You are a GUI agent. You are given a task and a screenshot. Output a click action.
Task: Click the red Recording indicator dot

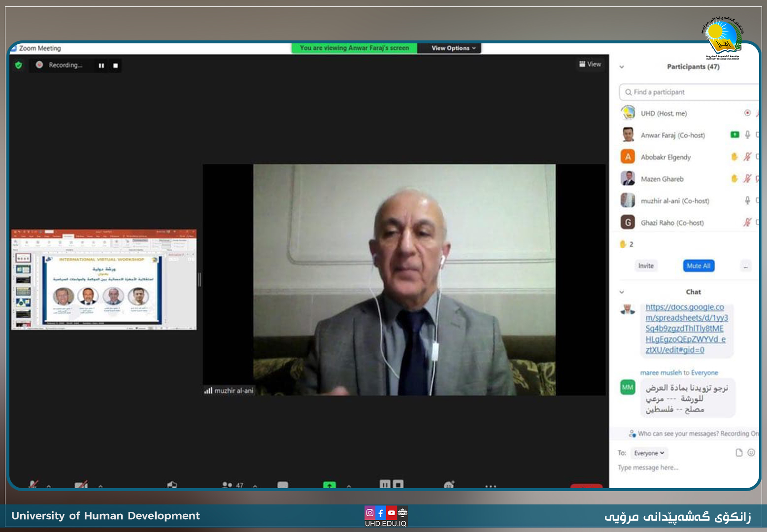(x=39, y=65)
